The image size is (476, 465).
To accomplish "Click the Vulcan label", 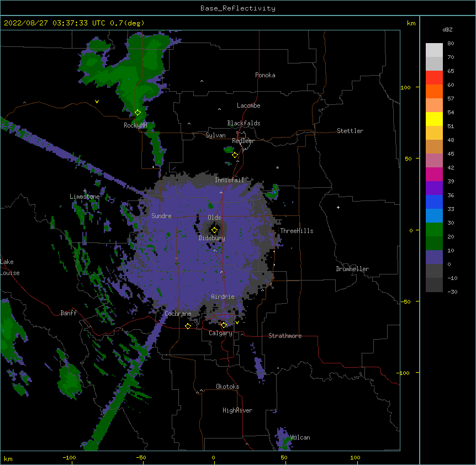I will [300, 437].
